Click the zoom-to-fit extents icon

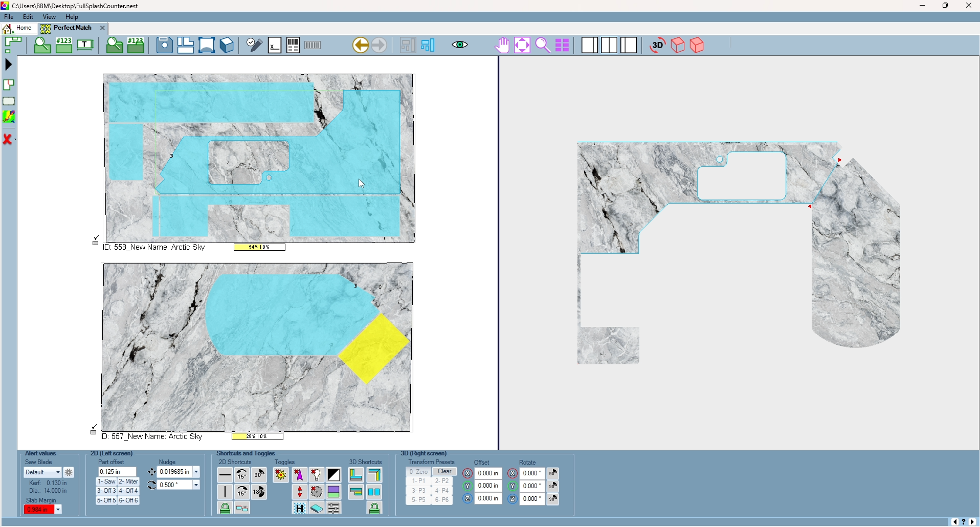coord(522,46)
